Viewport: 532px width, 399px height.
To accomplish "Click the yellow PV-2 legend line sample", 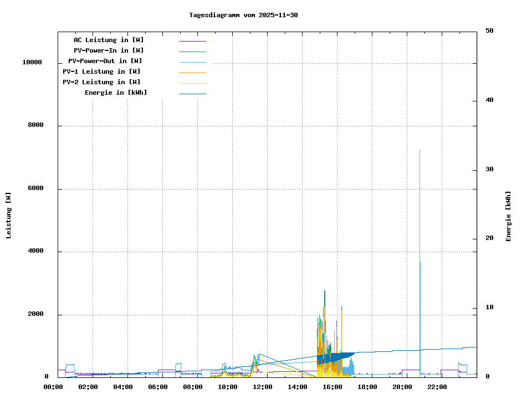I will (x=192, y=83).
